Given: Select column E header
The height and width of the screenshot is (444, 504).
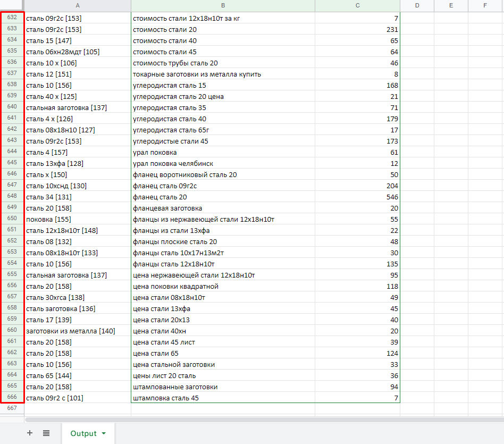Looking at the screenshot, I should [x=451, y=5].
